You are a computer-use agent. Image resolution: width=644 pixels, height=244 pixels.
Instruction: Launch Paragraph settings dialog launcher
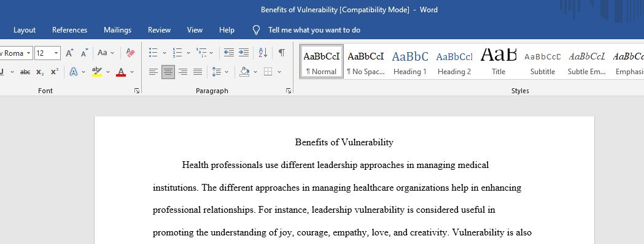click(x=289, y=91)
